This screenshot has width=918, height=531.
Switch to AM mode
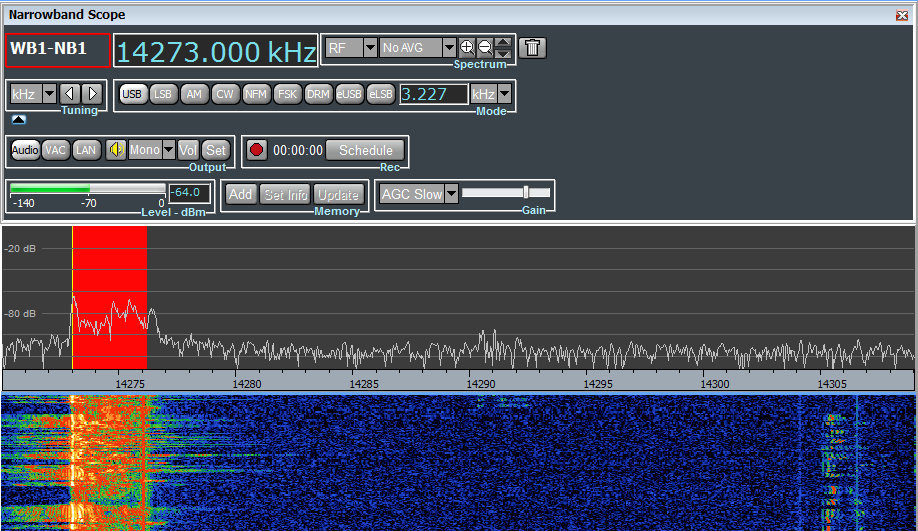tap(194, 94)
